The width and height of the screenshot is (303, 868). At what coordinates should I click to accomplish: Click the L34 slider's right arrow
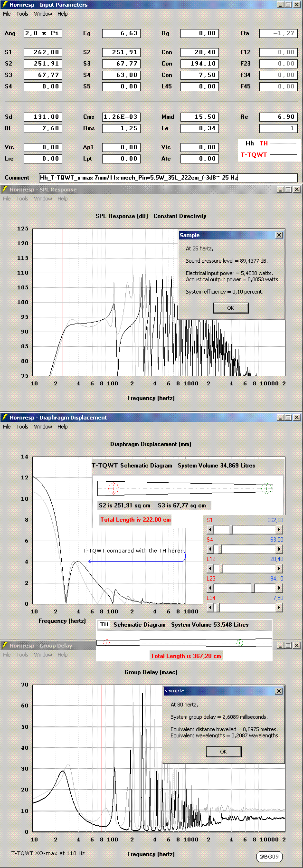[x=279, y=608]
